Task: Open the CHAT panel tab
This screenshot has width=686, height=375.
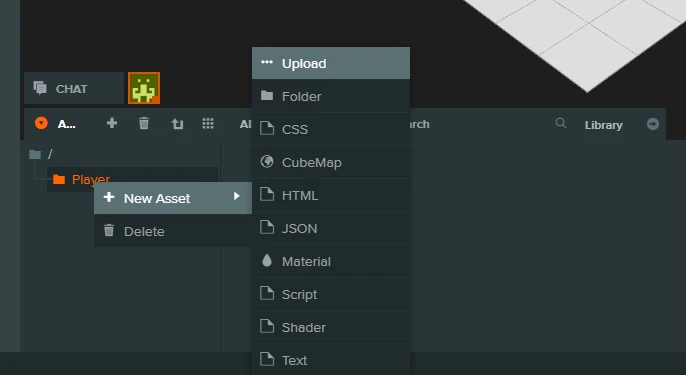Action: [x=74, y=88]
